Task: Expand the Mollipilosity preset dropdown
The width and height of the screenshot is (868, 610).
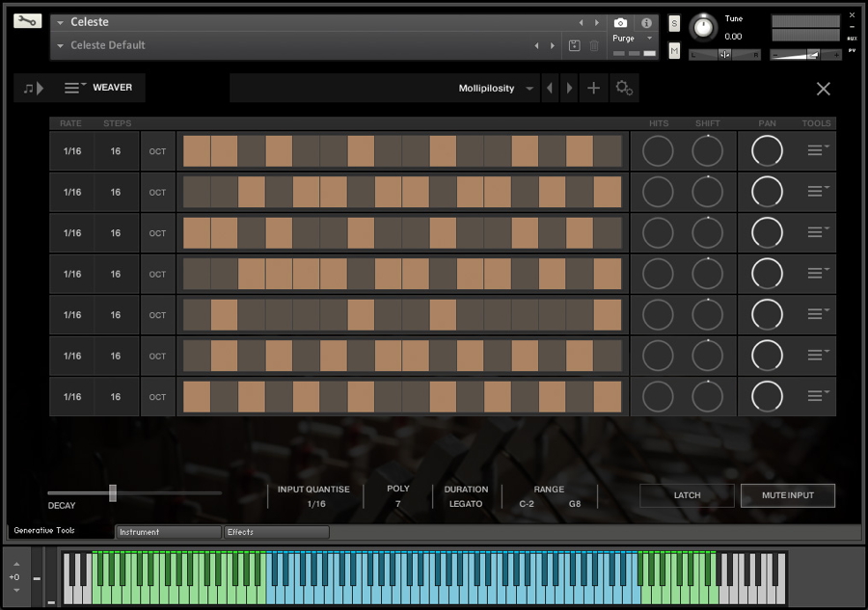Action: (x=529, y=89)
